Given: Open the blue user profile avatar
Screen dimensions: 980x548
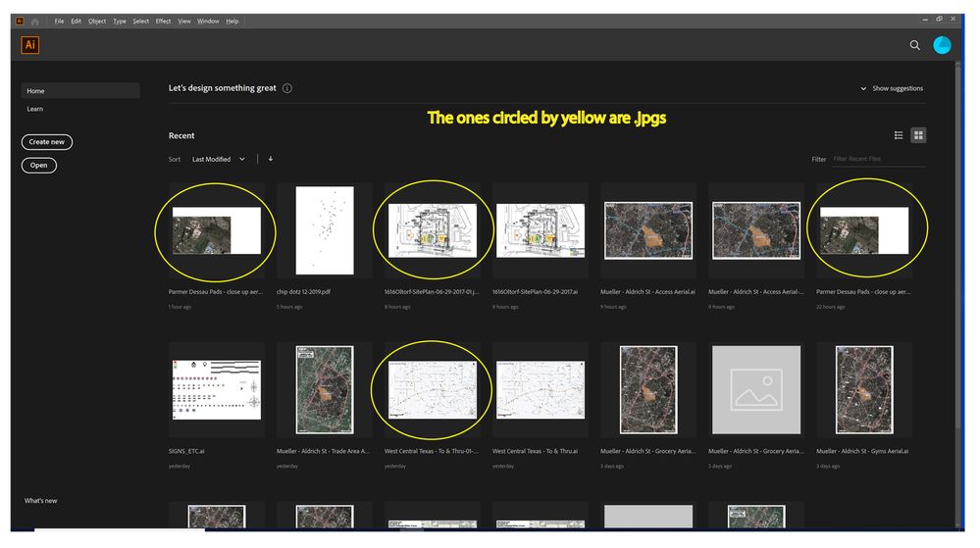Looking at the screenshot, I should [x=942, y=45].
